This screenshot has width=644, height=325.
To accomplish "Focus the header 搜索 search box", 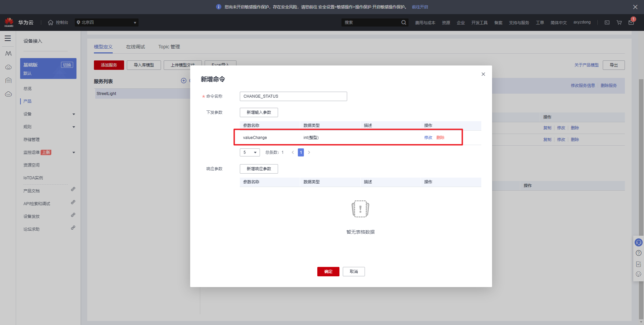I will [x=371, y=22].
